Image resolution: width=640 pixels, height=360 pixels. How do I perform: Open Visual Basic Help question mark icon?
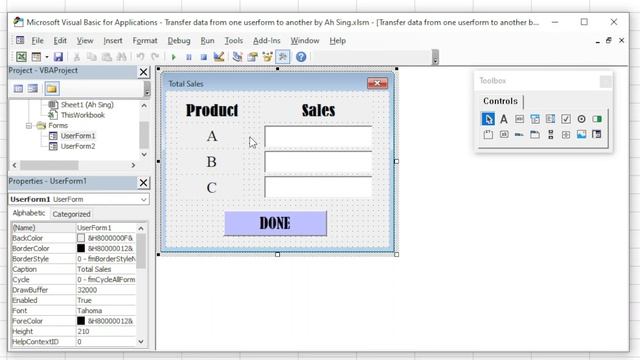[x=301, y=57]
